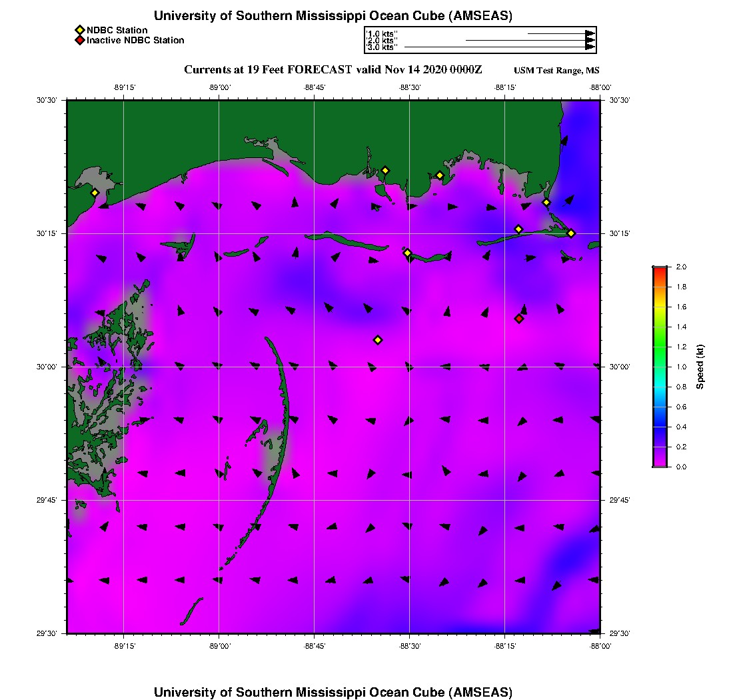The width and height of the screenshot is (733, 700).
Task: Select the westernmost yellow station marker on the map
Action: (x=95, y=193)
